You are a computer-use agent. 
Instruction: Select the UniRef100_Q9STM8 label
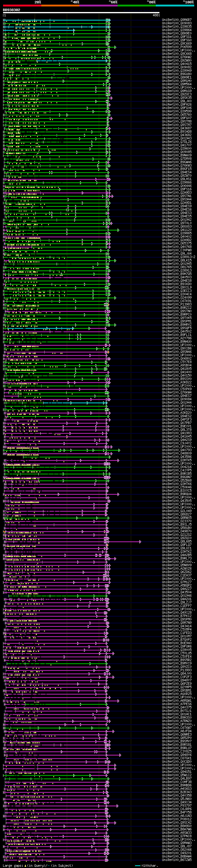click(x=177, y=122)
